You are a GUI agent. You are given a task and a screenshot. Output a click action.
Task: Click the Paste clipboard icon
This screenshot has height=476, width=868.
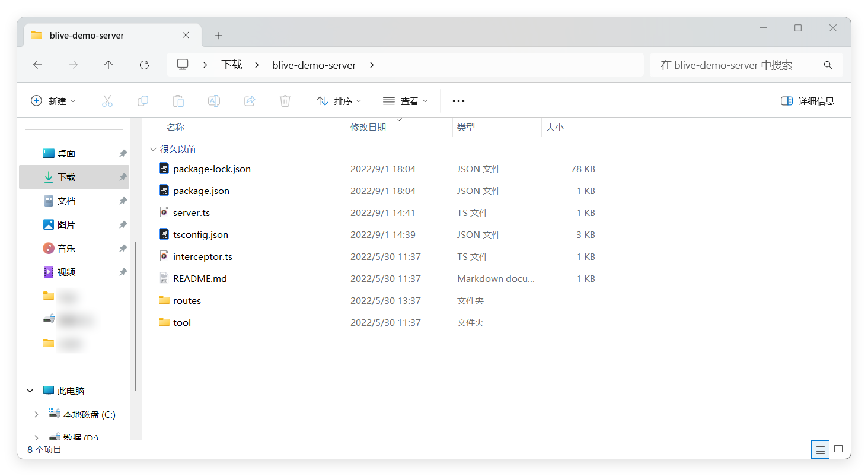[x=178, y=101]
